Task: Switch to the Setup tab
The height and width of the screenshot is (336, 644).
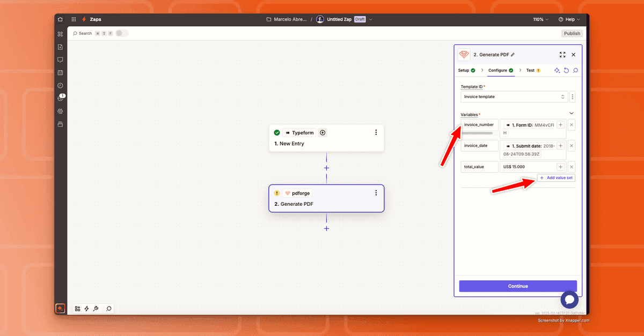Action: click(466, 70)
